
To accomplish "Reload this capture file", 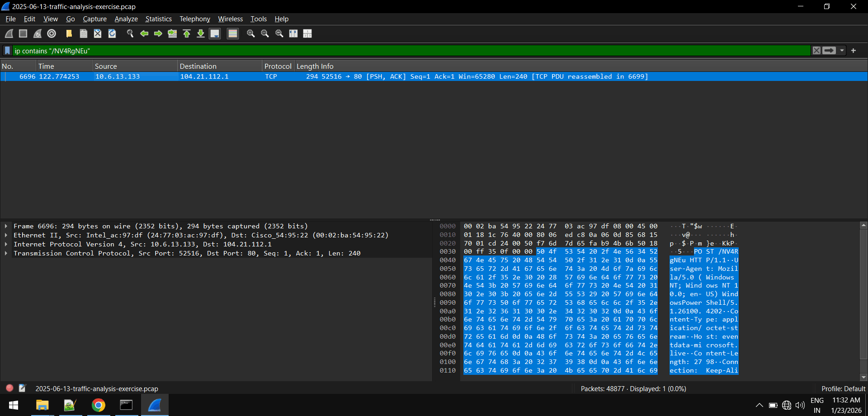I will pyautogui.click(x=112, y=33).
